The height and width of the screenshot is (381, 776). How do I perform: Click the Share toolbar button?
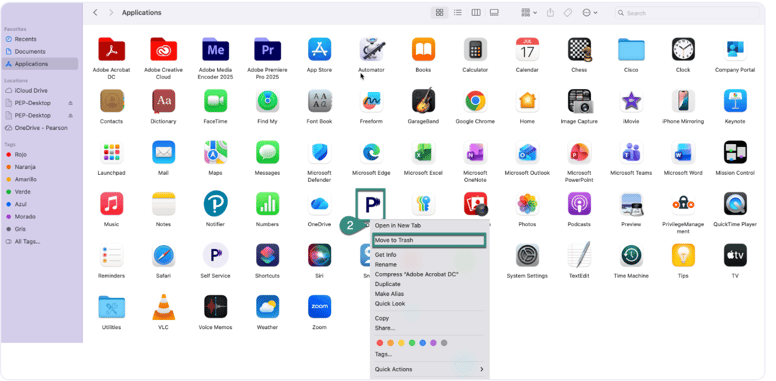(550, 13)
